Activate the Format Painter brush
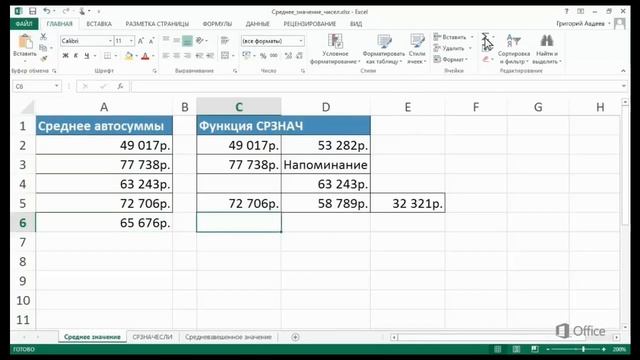 (44, 58)
